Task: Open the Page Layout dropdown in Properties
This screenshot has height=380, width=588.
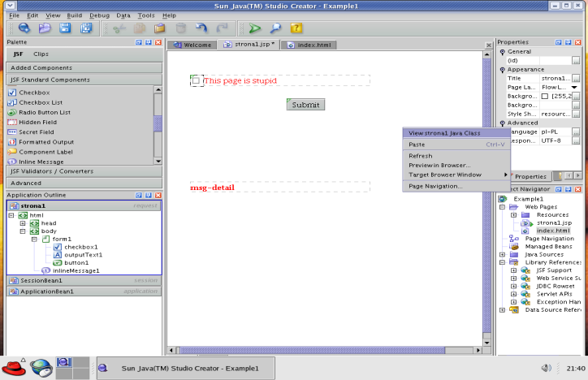Action: coord(574,87)
